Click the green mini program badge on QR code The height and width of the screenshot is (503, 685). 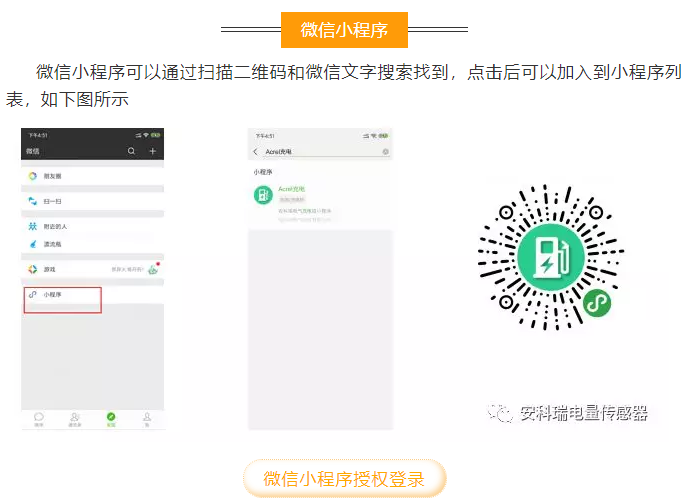597,302
